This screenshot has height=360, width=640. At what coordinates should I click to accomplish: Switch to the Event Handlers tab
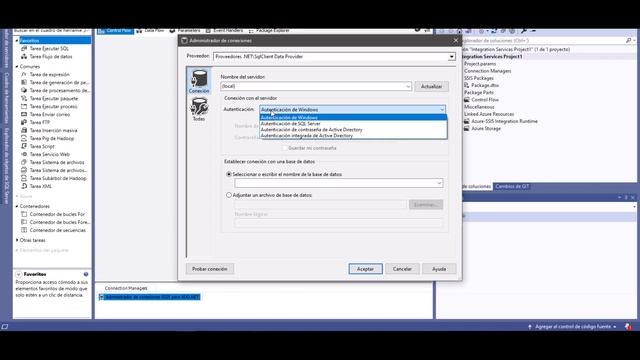[224, 31]
